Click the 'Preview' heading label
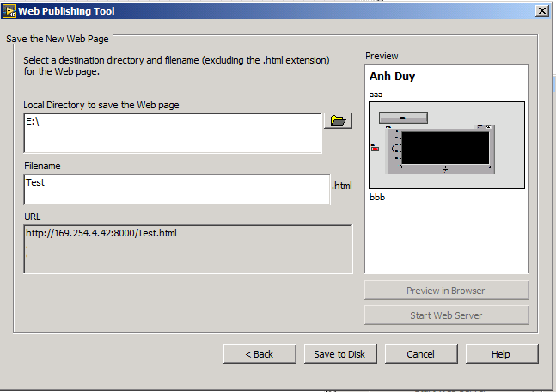The width and height of the screenshot is (556, 392). coord(382,56)
